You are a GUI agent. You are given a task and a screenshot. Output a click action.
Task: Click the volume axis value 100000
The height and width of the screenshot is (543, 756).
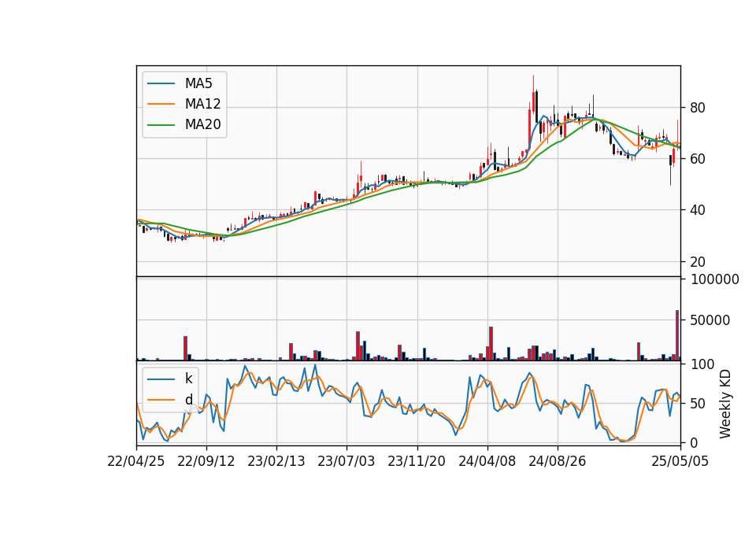[x=714, y=279]
